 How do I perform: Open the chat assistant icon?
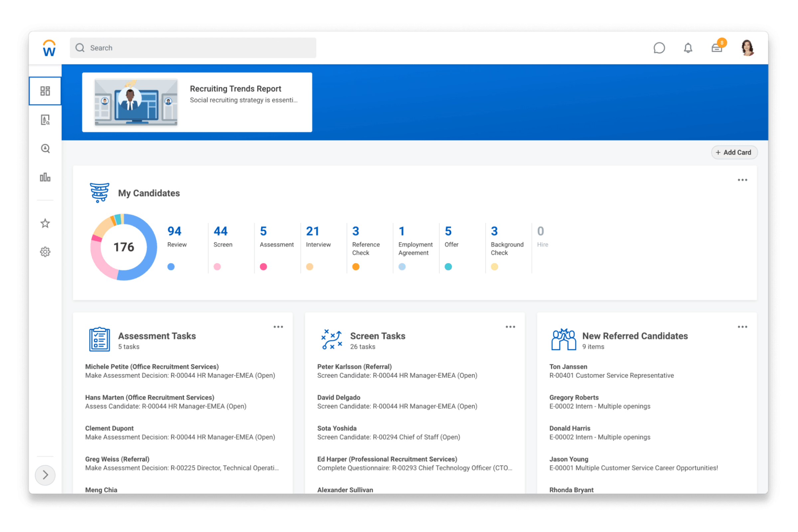coord(659,48)
